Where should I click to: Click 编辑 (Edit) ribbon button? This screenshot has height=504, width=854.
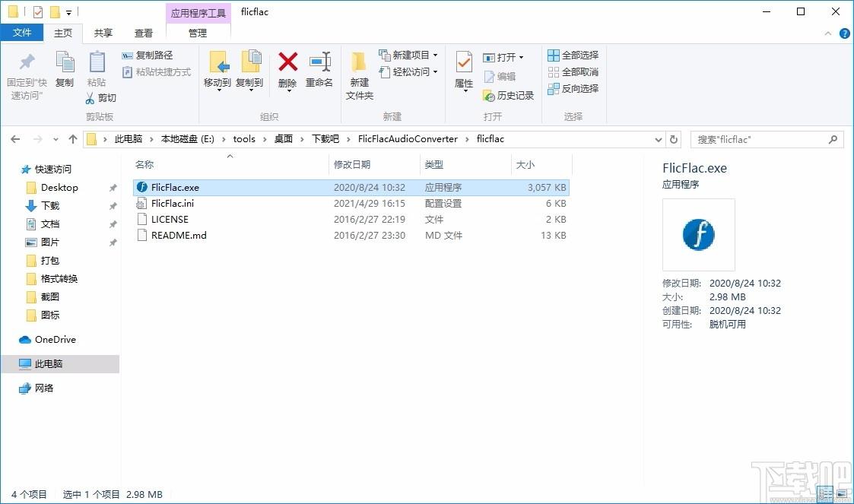[x=500, y=76]
